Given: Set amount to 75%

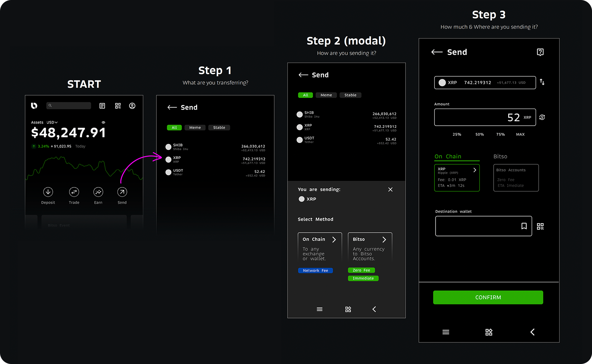Looking at the screenshot, I should [x=500, y=134].
